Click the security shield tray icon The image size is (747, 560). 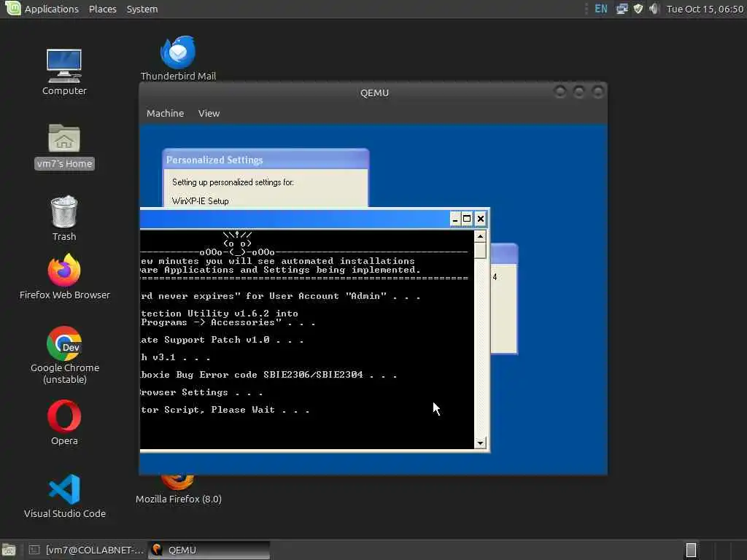(x=638, y=9)
